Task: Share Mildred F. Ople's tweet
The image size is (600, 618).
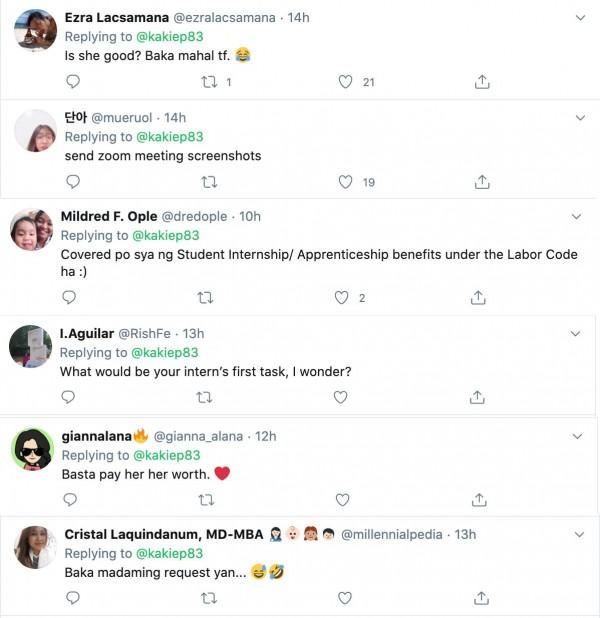Action: click(x=479, y=297)
